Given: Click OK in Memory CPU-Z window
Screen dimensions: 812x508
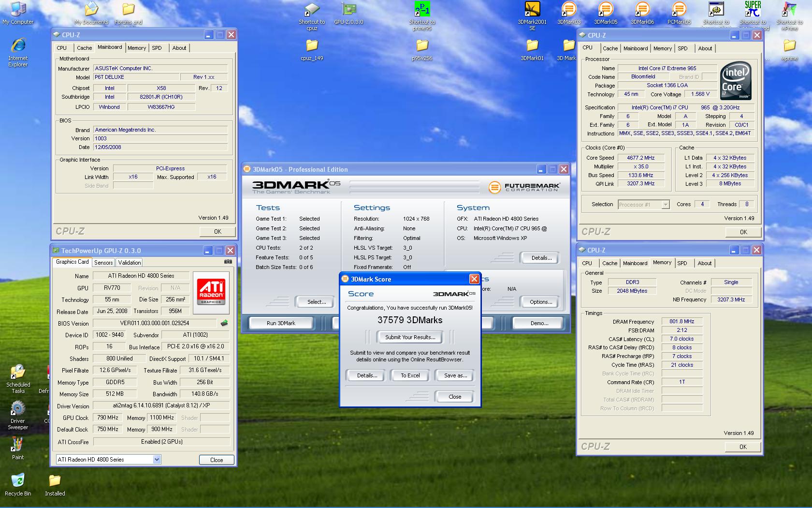Looking at the screenshot, I should click(743, 447).
